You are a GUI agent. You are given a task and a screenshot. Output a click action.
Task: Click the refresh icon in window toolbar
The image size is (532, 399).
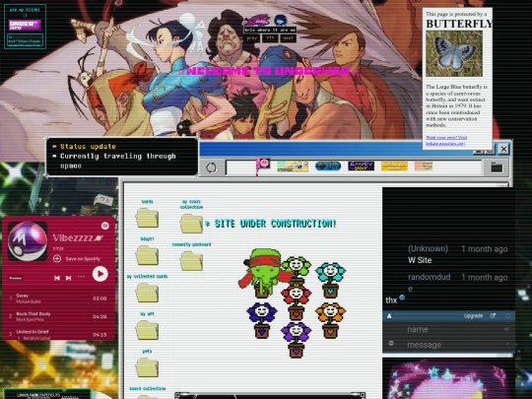pyautogui.click(x=211, y=167)
